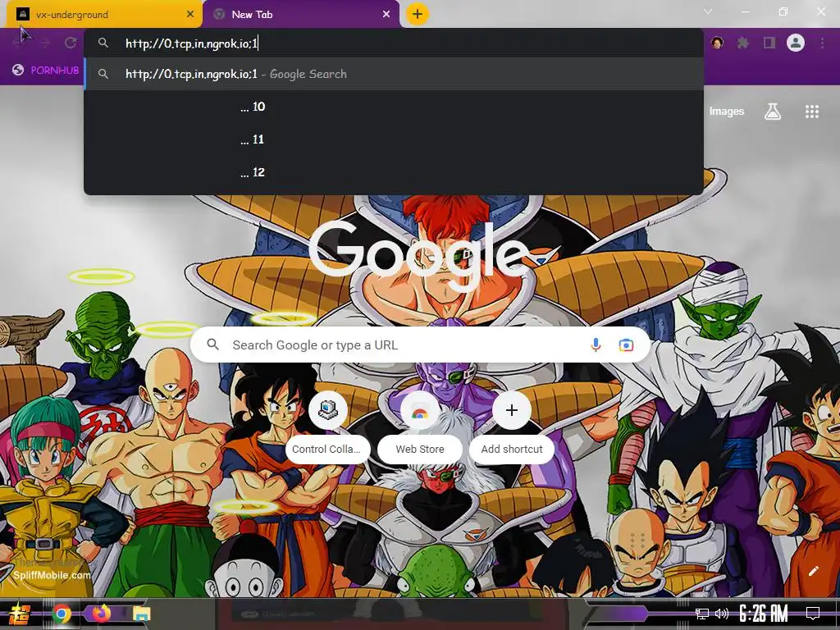Click the Search Google or type a URL box
Image resolution: width=840 pixels, height=630 pixels.
click(421, 345)
